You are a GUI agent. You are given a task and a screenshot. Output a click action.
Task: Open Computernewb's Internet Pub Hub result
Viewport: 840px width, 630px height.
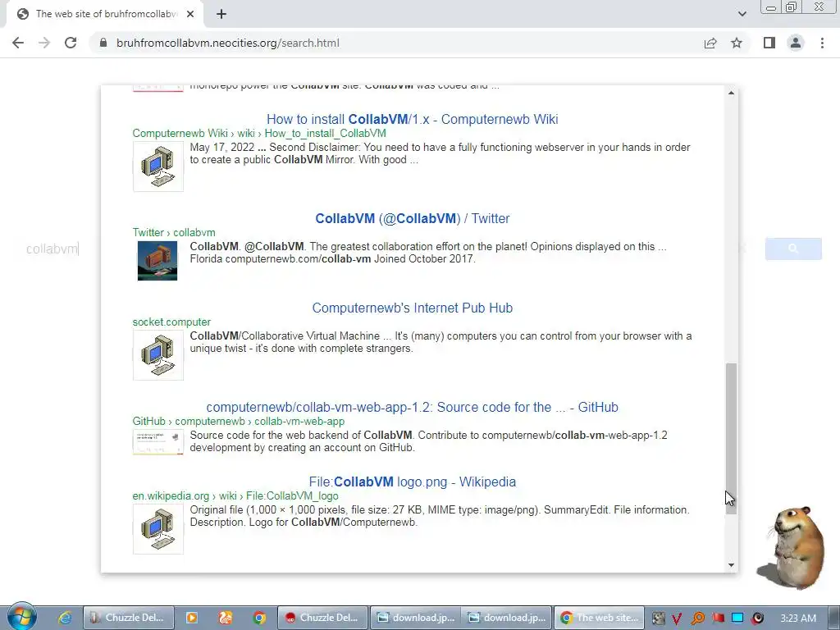point(412,308)
